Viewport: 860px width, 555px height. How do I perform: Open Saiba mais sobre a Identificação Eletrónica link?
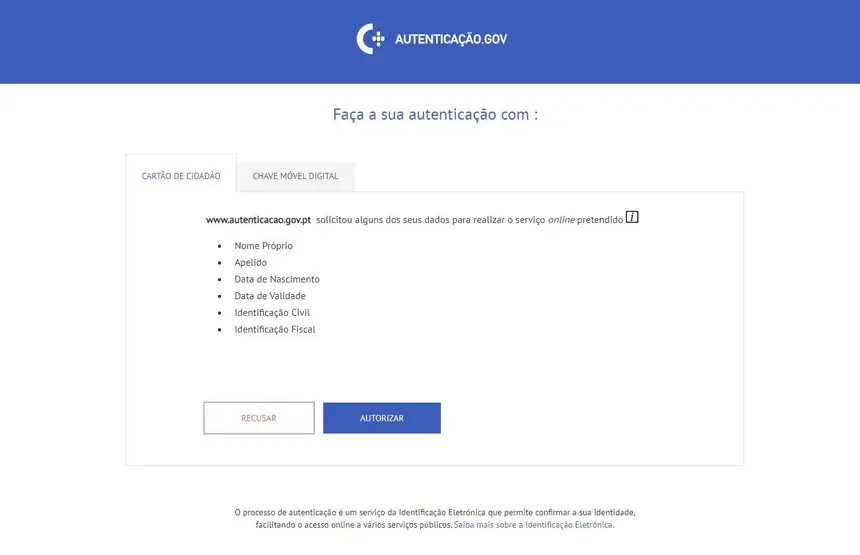[534, 525]
